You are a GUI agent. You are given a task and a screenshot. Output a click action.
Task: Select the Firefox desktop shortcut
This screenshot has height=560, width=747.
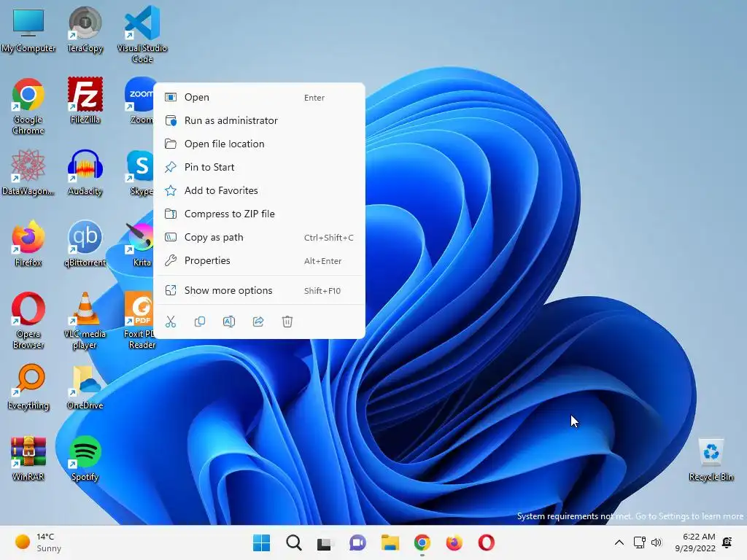(28, 244)
